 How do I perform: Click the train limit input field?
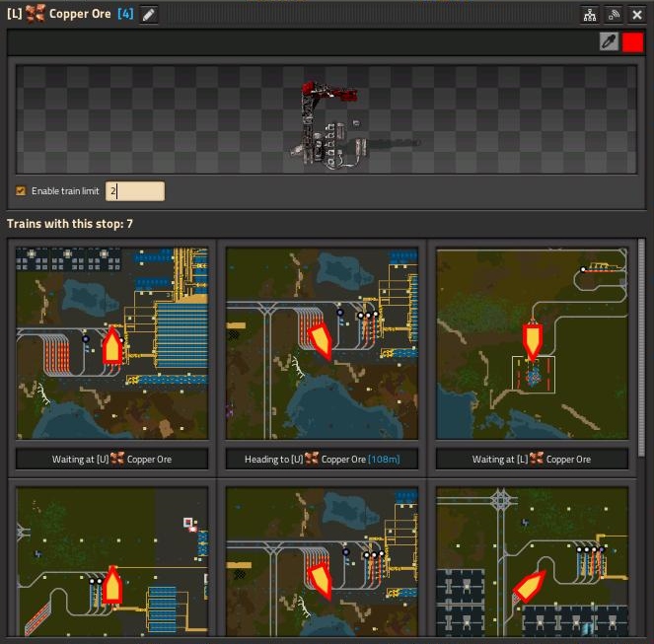tap(135, 191)
